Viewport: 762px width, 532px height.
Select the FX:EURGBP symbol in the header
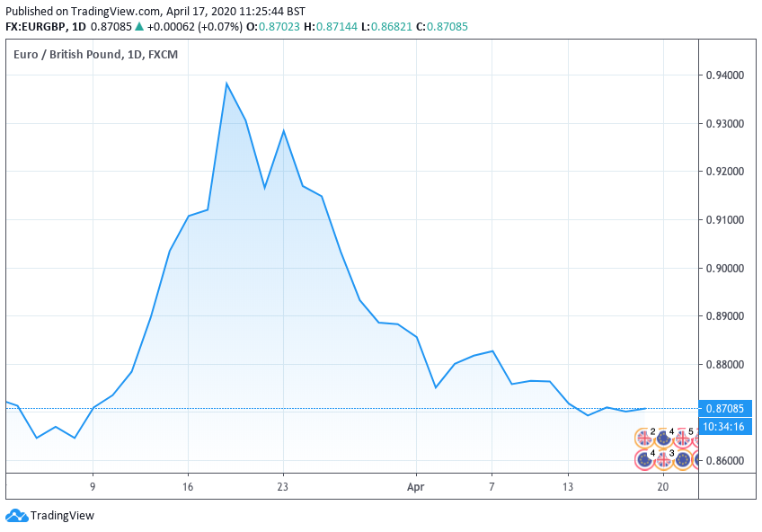38,27
